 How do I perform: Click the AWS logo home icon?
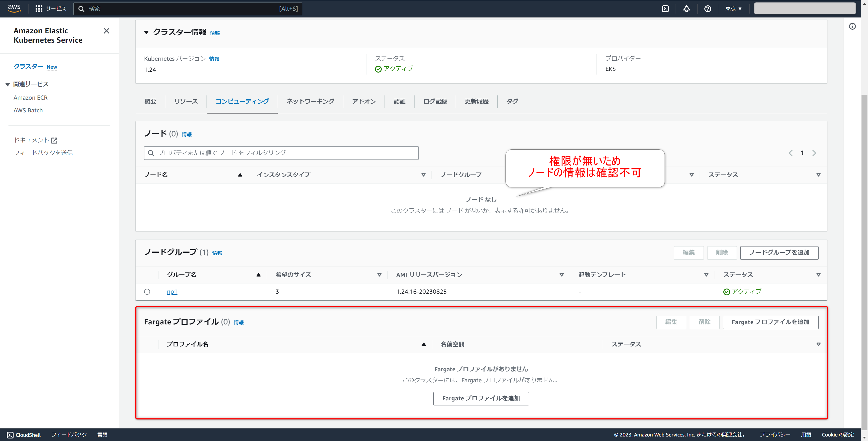pos(14,8)
